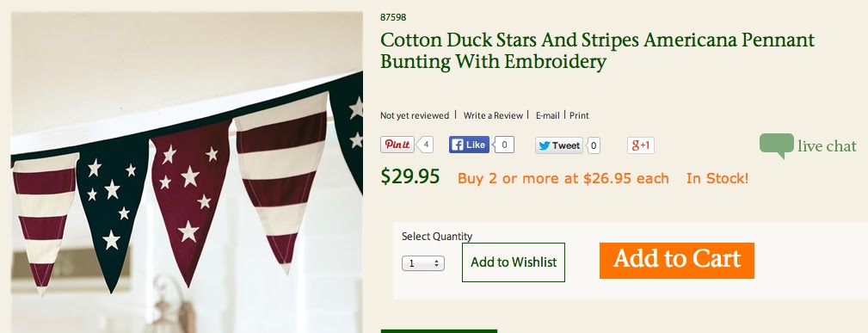
Task: Click the E-mail link
Action: (547, 116)
